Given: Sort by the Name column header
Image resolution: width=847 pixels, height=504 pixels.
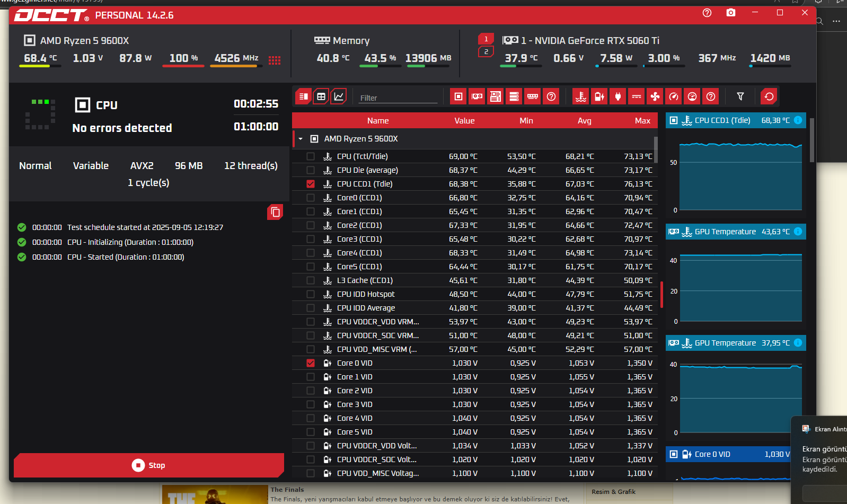Looking at the screenshot, I should [378, 121].
